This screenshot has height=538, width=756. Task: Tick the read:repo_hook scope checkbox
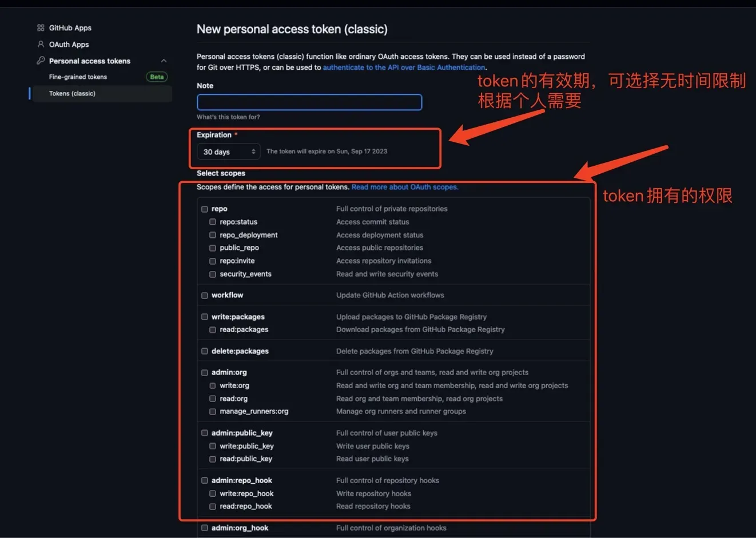click(213, 507)
